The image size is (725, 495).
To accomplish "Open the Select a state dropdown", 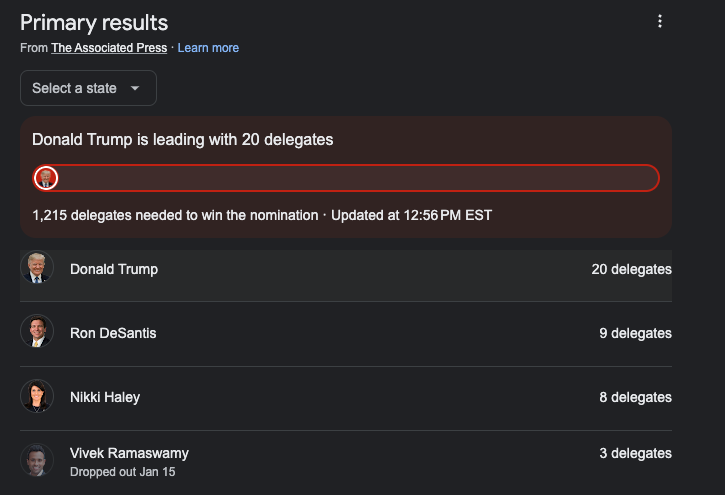I will [x=88, y=88].
